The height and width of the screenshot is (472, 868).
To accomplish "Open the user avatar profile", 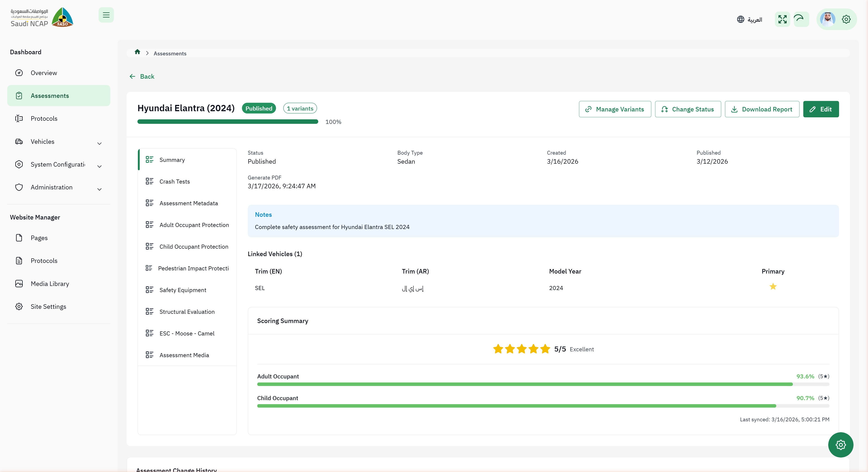I will click(x=828, y=19).
